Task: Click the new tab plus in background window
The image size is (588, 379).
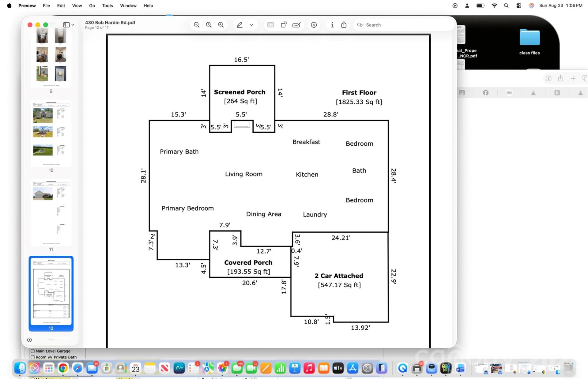Action: (573, 79)
